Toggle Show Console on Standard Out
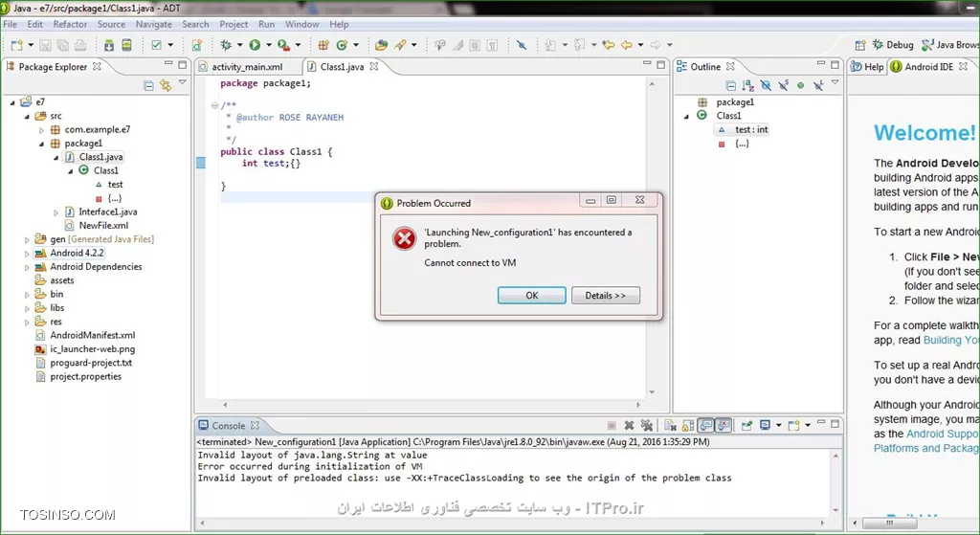The width and height of the screenshot is (980, 535). pos(705,426)
